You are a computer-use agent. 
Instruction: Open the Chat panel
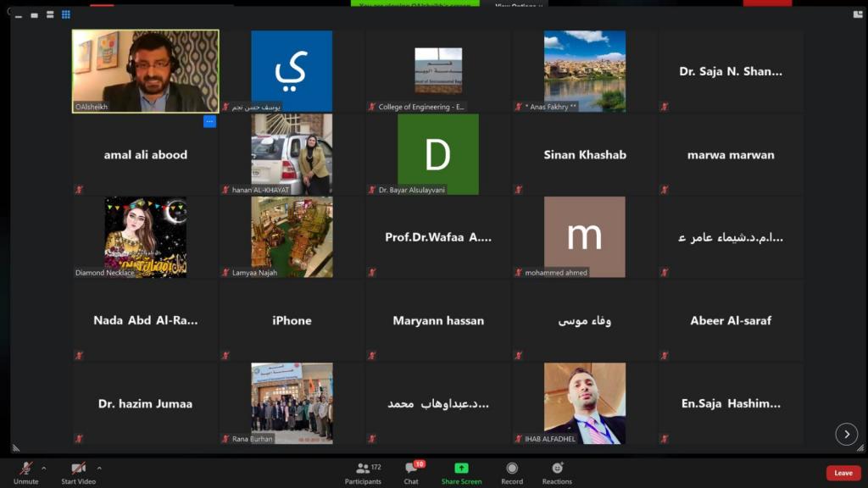[x=411, y=472]
